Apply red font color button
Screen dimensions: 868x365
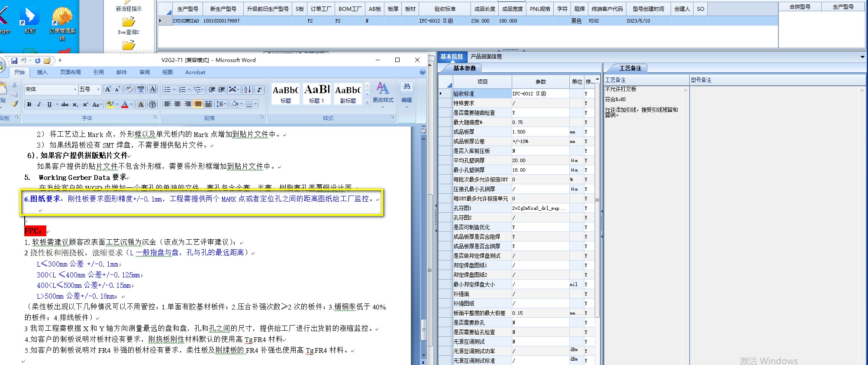click(x=125, y=104)
